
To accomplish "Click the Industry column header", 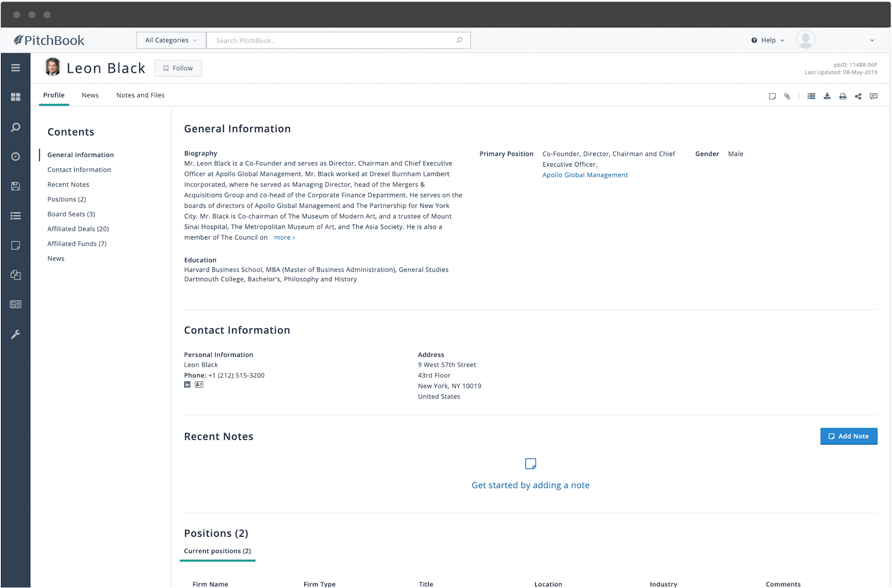I will point(663,584).
